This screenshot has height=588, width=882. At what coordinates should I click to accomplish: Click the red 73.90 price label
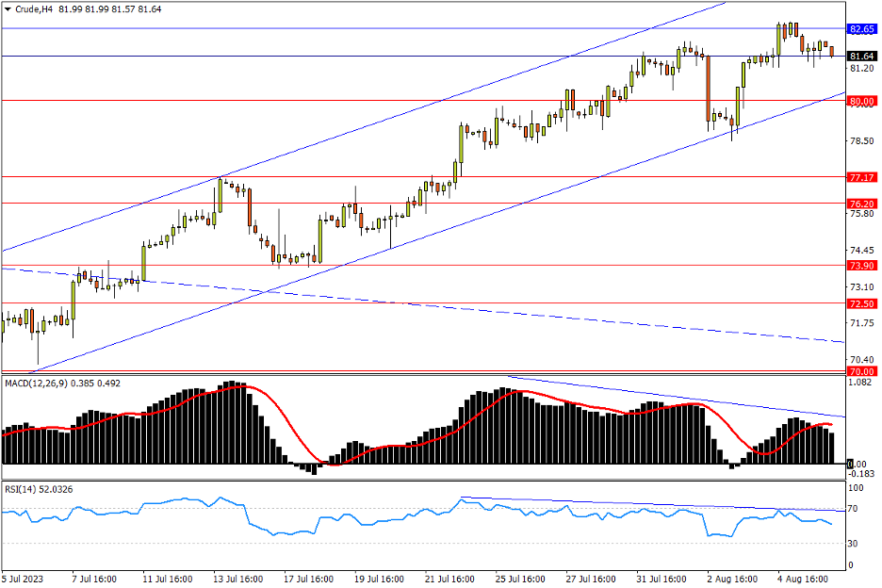pyautogui.click(x=862, y=266)
